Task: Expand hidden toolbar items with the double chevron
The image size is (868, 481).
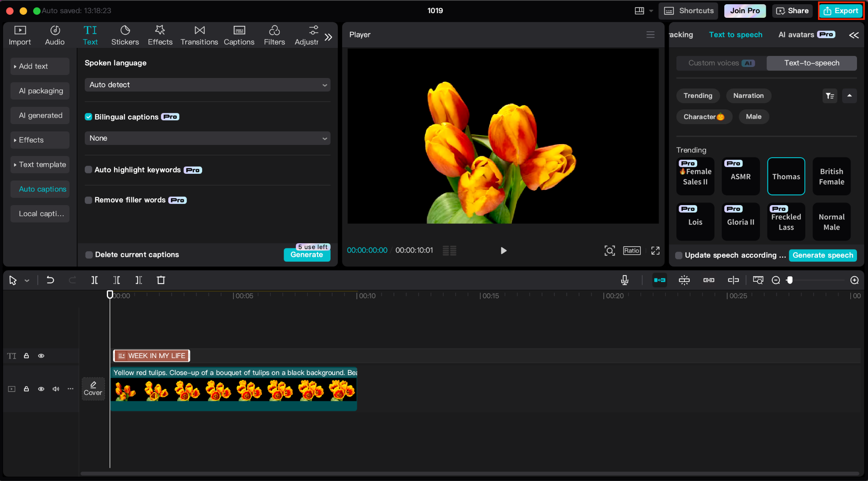Action: click(328, 36)
